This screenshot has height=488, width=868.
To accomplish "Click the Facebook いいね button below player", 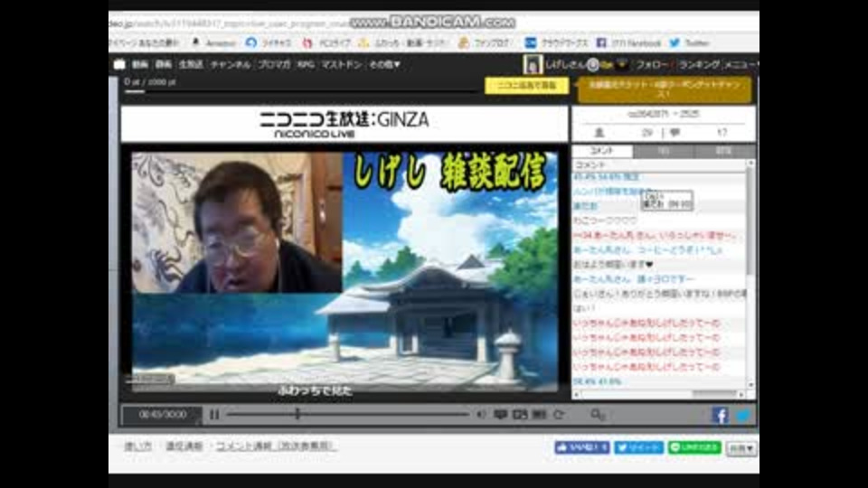I will [x=581, y=447].
